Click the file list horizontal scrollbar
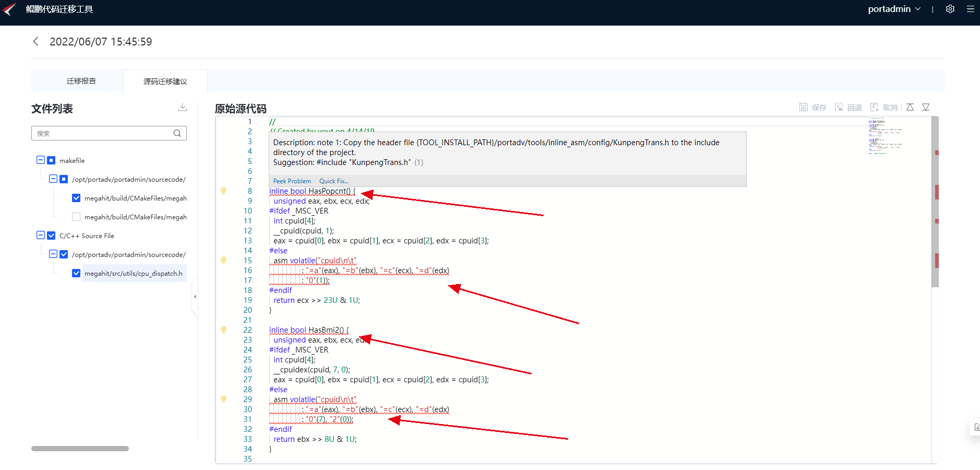980x470 pixels. (80, 449)
